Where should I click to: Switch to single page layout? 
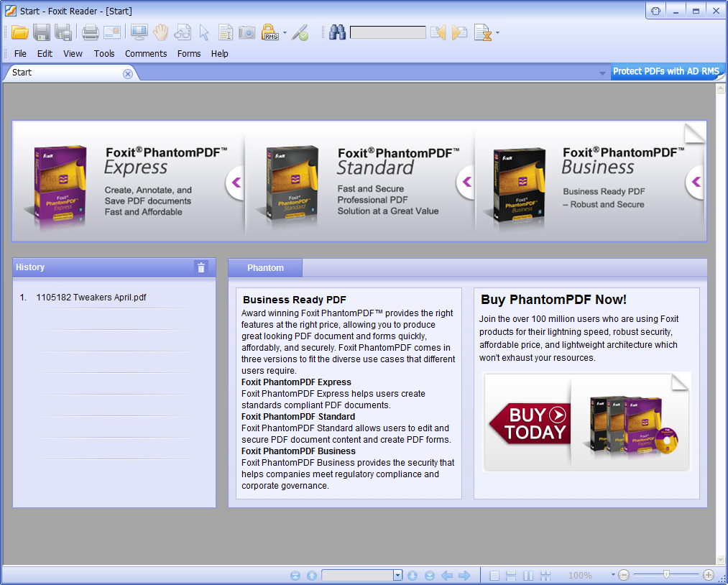point(494,576)
